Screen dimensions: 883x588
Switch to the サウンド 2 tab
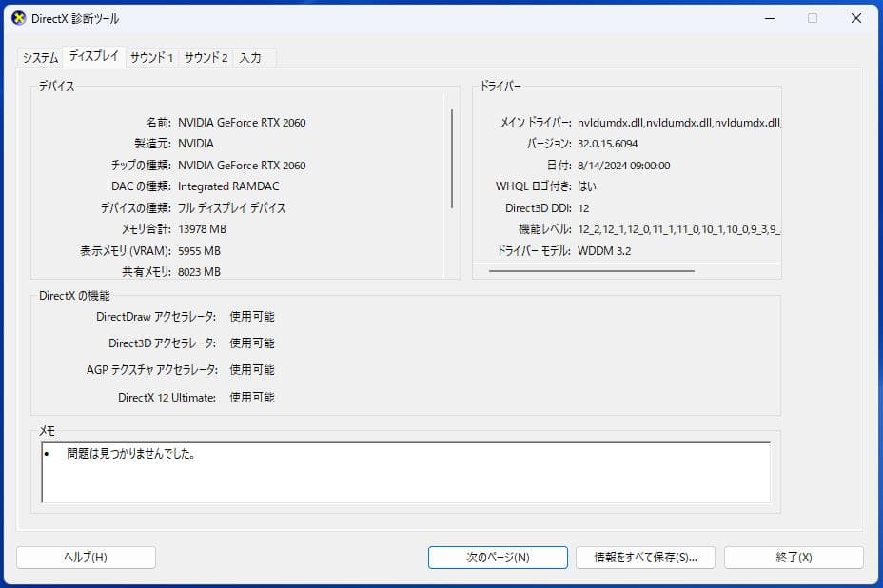[x=206, y=57]
